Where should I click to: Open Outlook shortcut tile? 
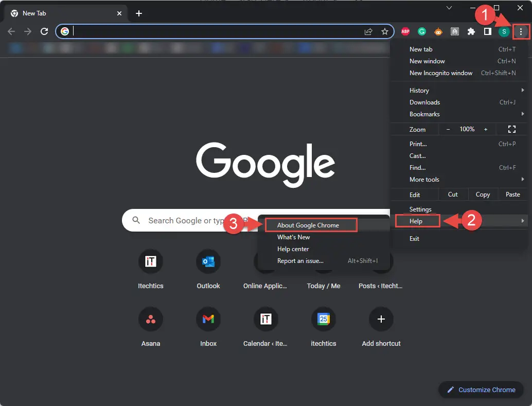[208, 269]
